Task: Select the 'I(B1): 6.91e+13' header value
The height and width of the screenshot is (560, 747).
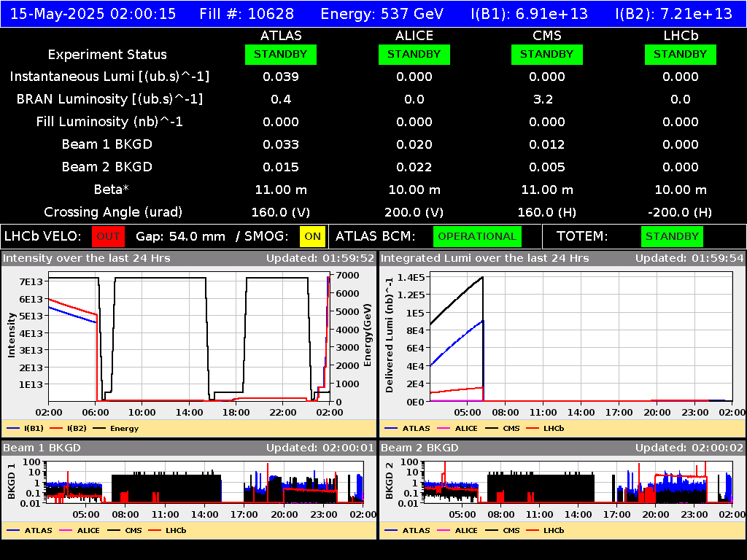Action: 530,13
